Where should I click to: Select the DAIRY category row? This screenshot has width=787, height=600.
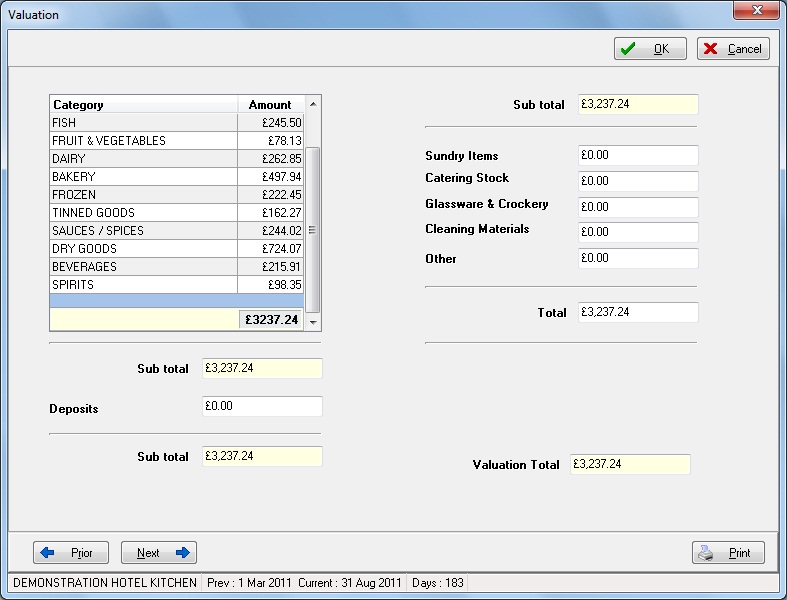pos(177,159)
